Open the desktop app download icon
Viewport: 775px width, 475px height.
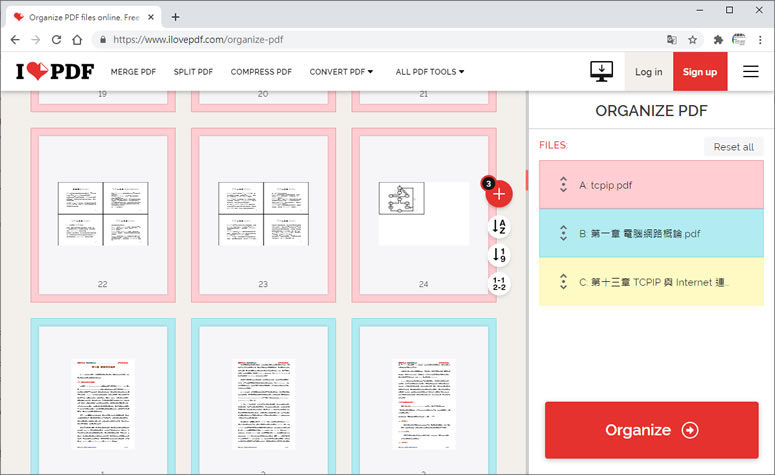(x=601, y=72)
